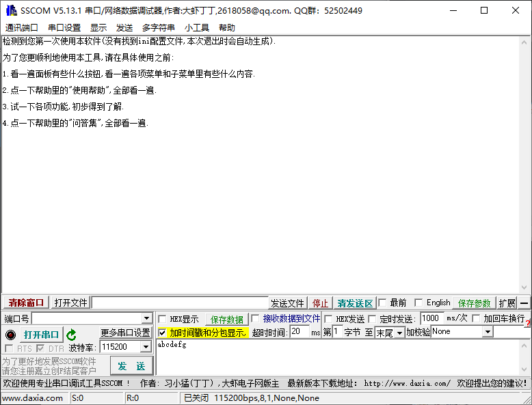Image resolution: width=532 pixels, height=405 pixels.
Task: Open the 末尾 byte range dropdown
Action: (x=399, y=333)
